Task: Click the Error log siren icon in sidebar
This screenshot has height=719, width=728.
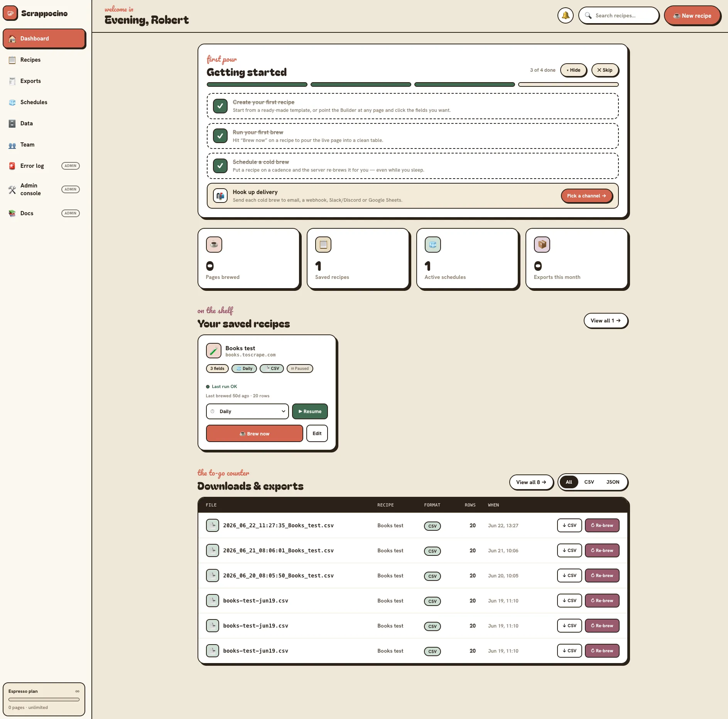Action: click(12, 166)
